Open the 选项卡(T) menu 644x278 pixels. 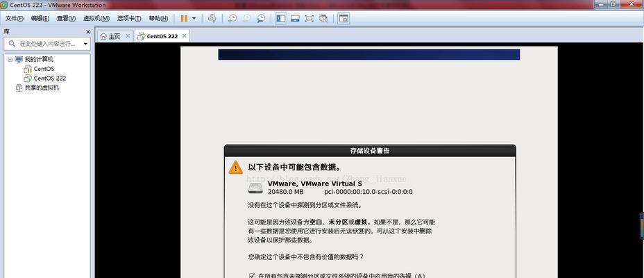[129, 19]
